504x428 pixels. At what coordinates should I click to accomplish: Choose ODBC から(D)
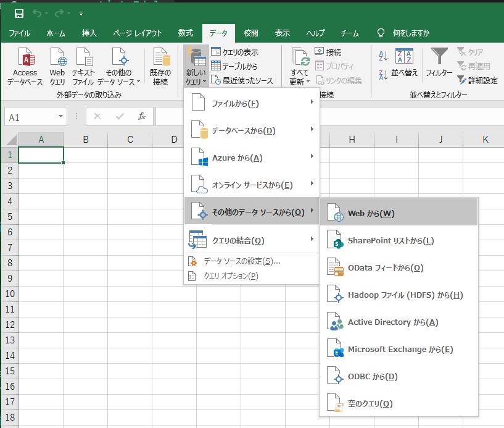[399, 376]
